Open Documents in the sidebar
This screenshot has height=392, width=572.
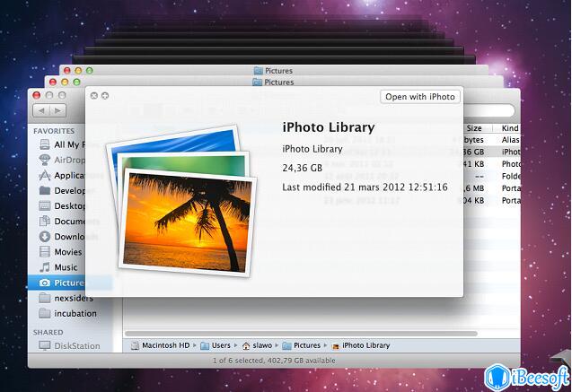click(x=62, y=222)
